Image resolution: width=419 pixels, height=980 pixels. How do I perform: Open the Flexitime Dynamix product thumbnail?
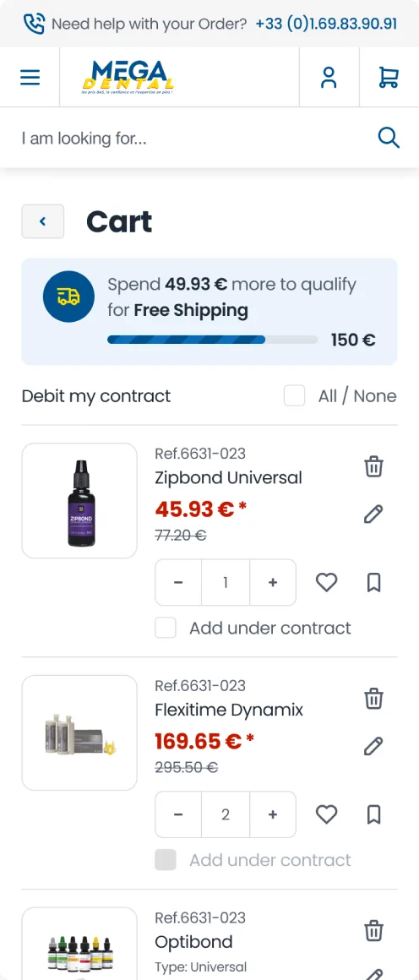(x=79, y=732)
